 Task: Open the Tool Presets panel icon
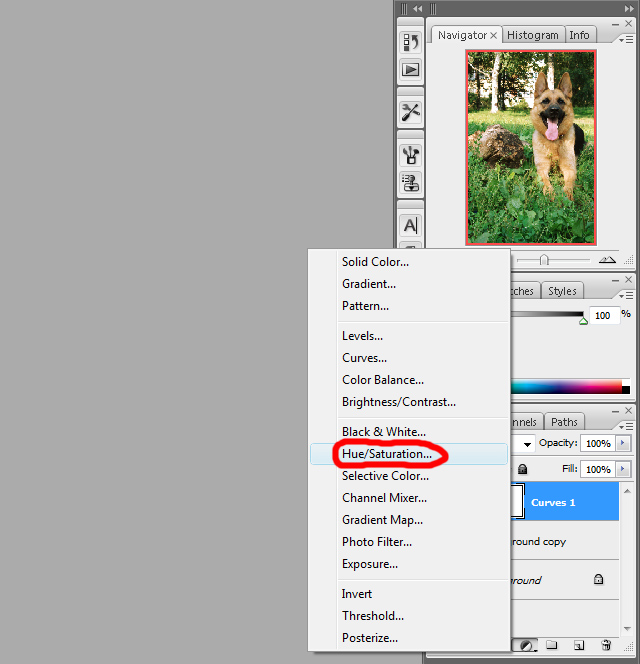click(411, 112)
